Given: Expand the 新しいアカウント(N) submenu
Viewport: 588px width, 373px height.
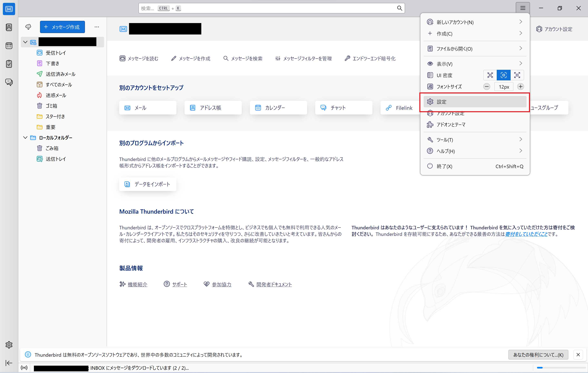Looking at the screenshot, I should [x=475, y=22].
